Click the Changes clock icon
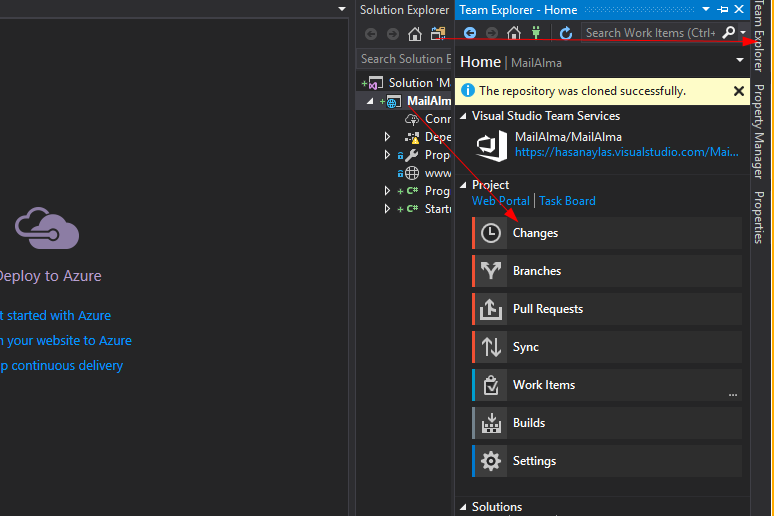The height and width of the screenshot is (516, 774). (491, 233)
